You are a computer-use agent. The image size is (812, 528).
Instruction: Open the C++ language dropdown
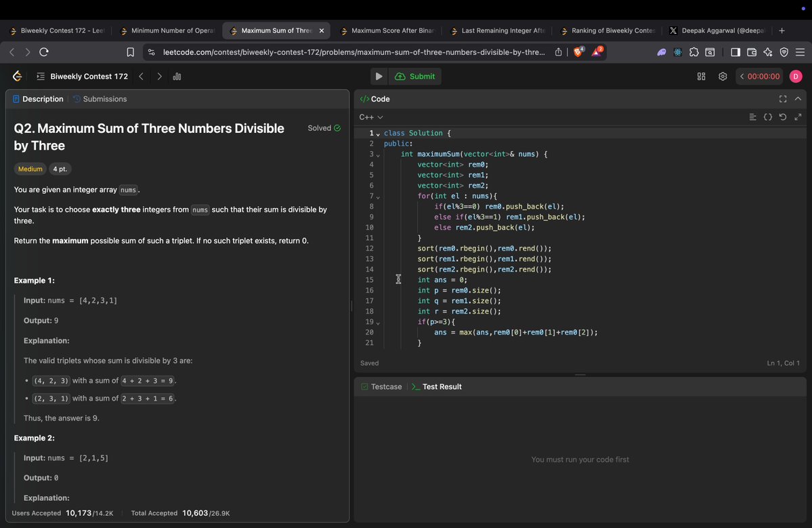371,117
